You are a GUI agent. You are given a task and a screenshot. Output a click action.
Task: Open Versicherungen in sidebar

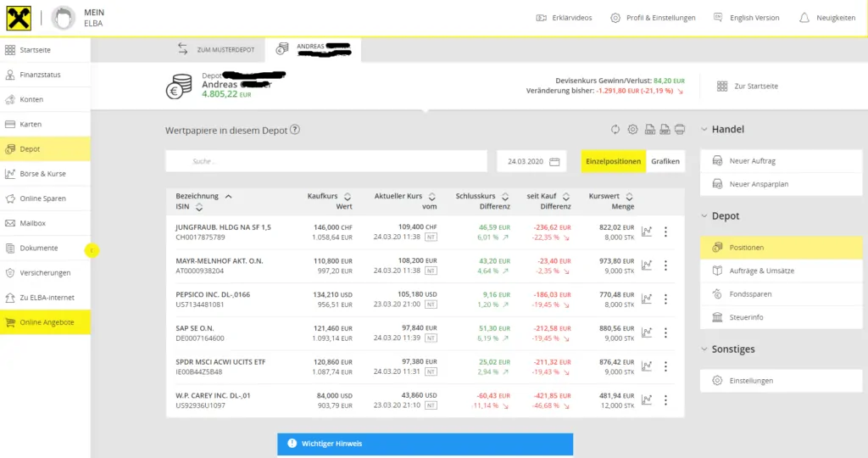(46, 272)
